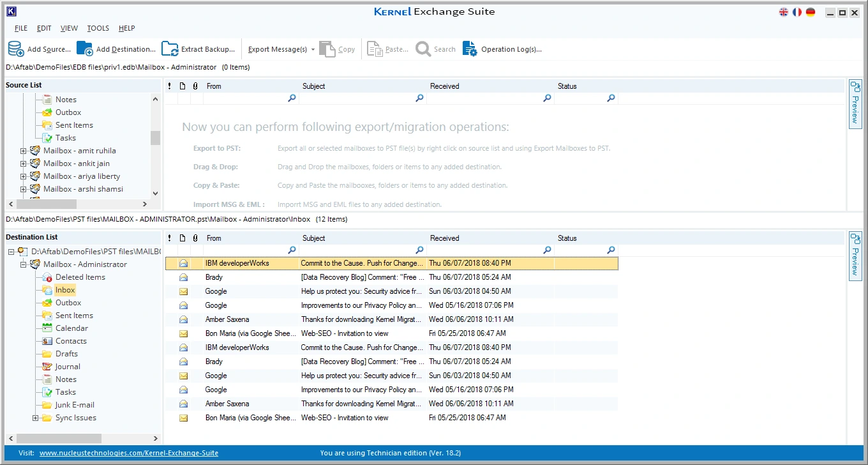Select the last Bon Maria email row
Viewport: 868px width, 465px height.
point(392,418)
